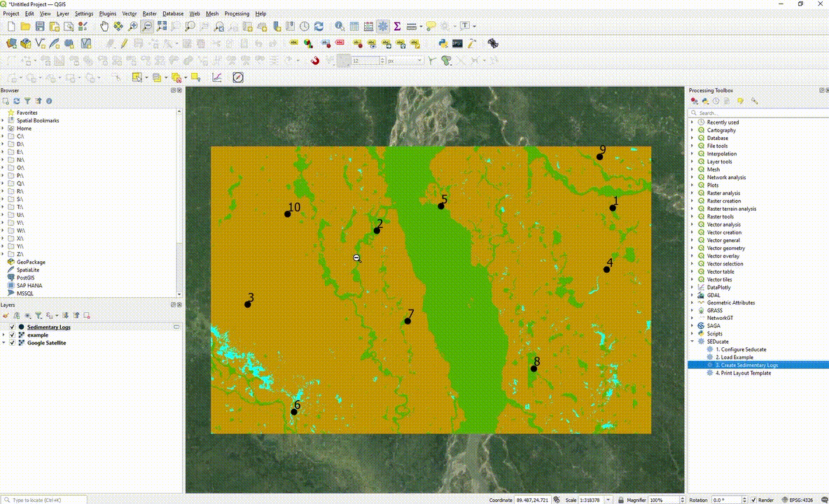Image resolution: width=829 pixels, height=504 pixels.
Task: Open the Processing menu
Action: (x=237, y=13)
